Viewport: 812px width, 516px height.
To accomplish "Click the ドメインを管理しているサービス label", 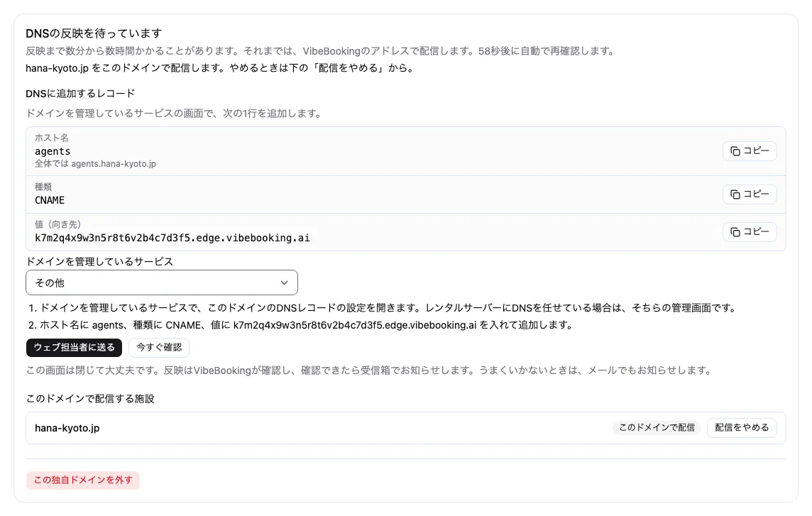I will [99, 261].
